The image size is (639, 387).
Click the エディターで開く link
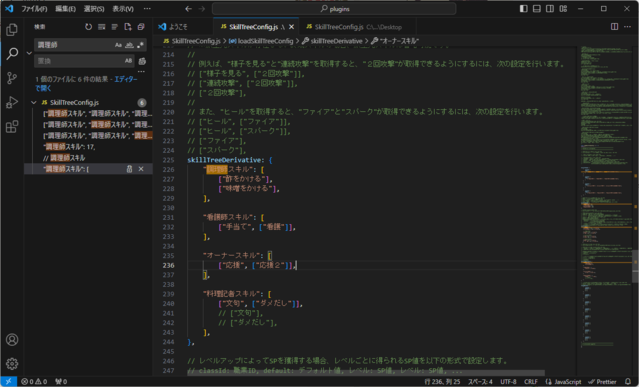point(86,84)
